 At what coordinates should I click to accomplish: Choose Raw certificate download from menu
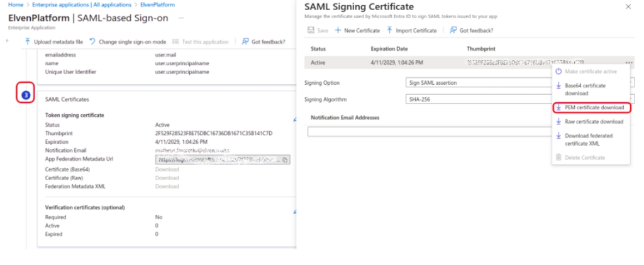pos(594,122)
